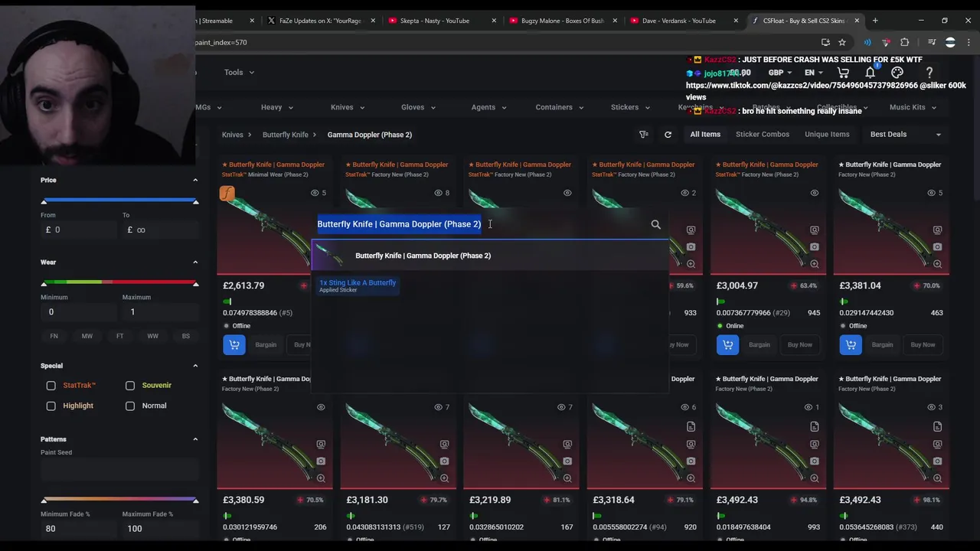Go to Knives breadcrumb link
This screenshot has width=980, height=551.
232,135
